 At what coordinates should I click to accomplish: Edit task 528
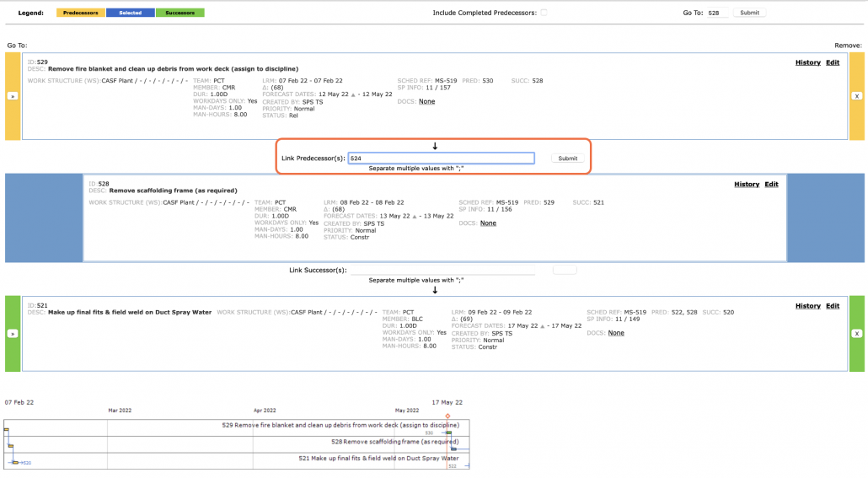pyautogui.click(x=771, y=185)
